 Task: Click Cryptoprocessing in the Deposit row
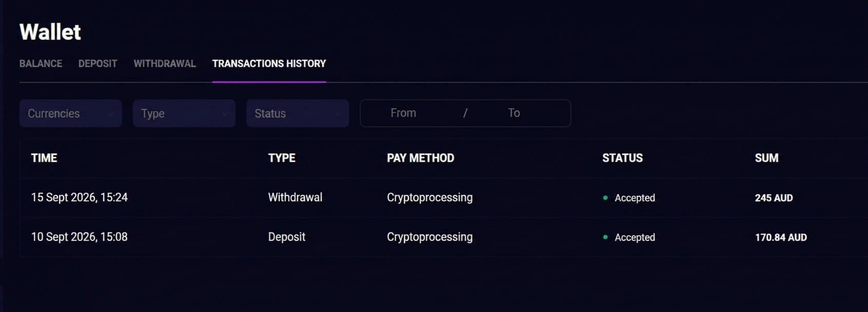pyautogui.click(x=430, y=237)
